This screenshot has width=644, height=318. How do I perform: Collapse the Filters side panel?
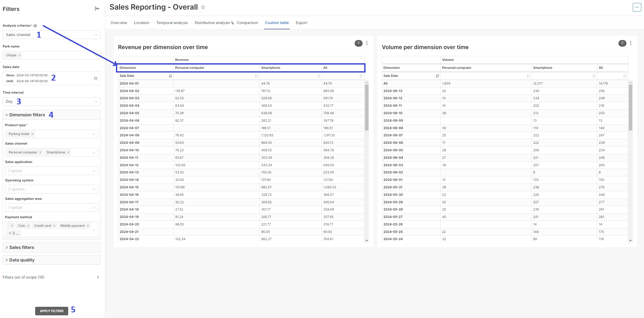(x=97, y=9)
